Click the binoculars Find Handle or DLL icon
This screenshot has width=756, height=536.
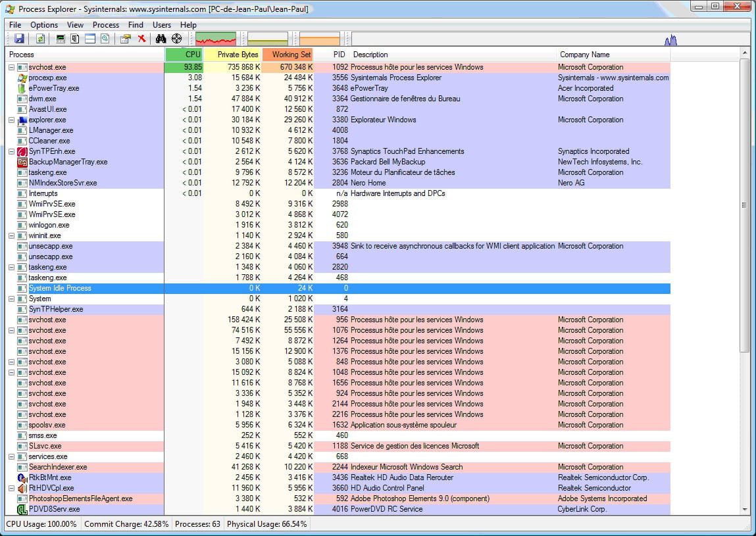coord(161,39)
